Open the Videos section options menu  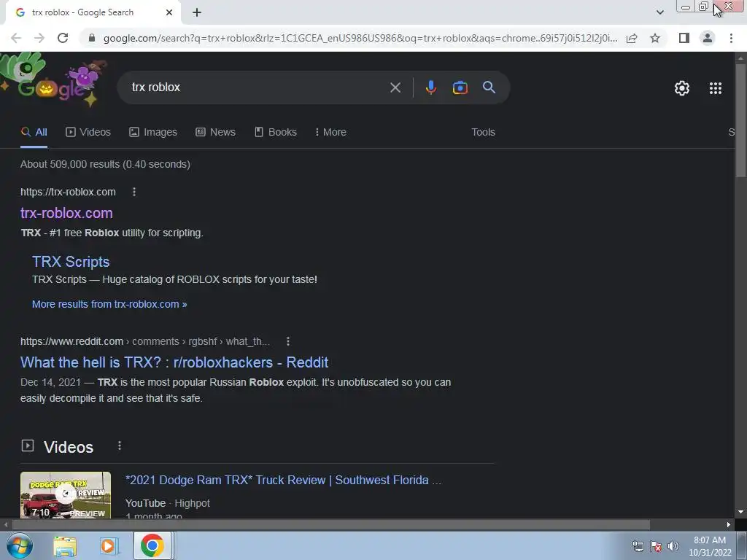119,446
